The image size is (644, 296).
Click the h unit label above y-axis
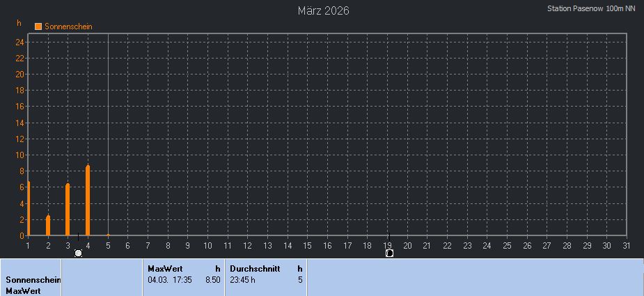coord(19,23)
